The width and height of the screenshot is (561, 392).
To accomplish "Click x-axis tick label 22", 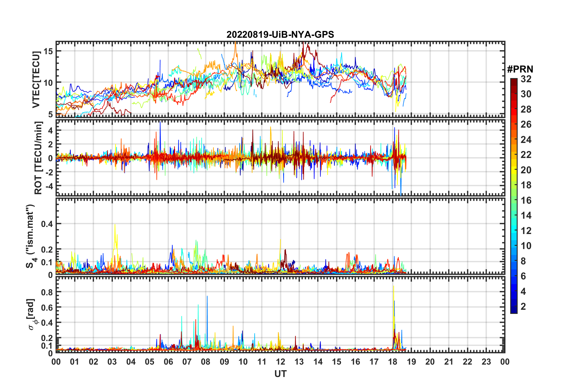I will pyautogui.click(x=467, y=362).
